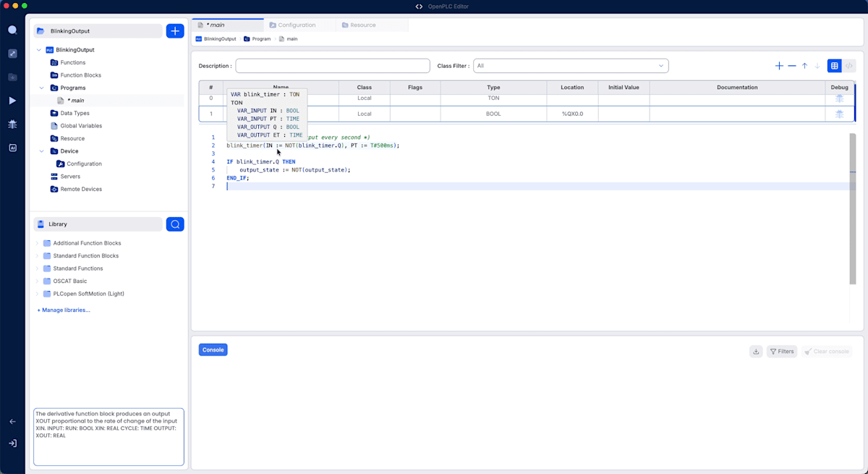Open the console Filters button
Screen dimensions: 868x474
coord(781,351)
